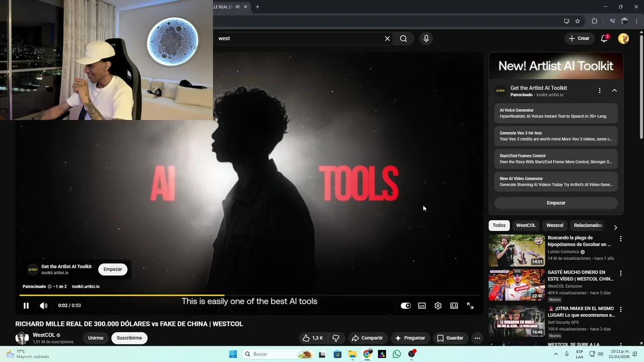Open the media control icon in Chrome toolbar
Image resolution: width=644 pixels, height=362 pixels.
click(x=612, y=21)
